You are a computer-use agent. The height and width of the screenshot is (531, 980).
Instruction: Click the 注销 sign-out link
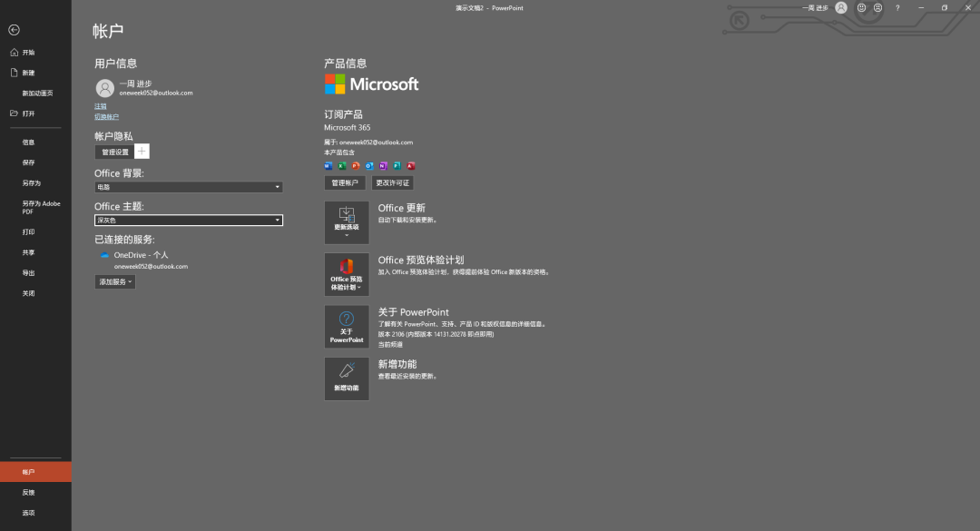pyautogui.click(x=100, y=106)
